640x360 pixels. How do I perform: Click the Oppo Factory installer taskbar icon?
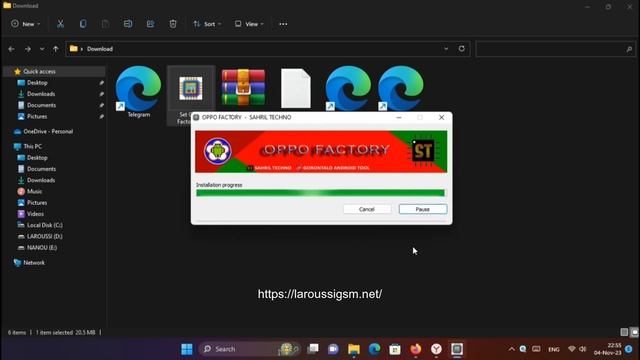(457, 349)
